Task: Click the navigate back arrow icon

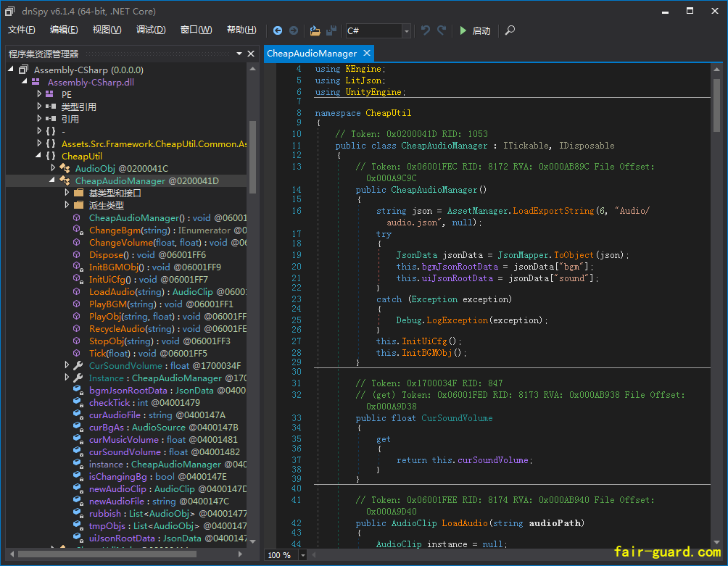Action: point(278,30)
